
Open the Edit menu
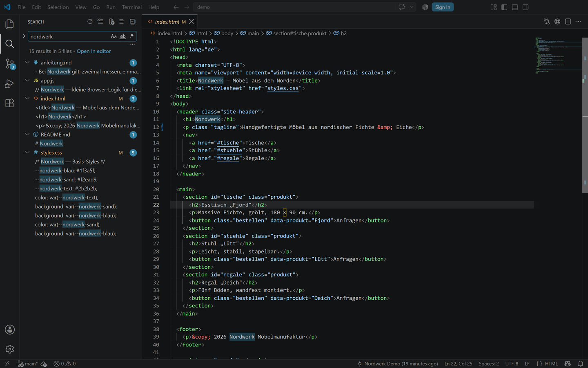tap(36, 7)
